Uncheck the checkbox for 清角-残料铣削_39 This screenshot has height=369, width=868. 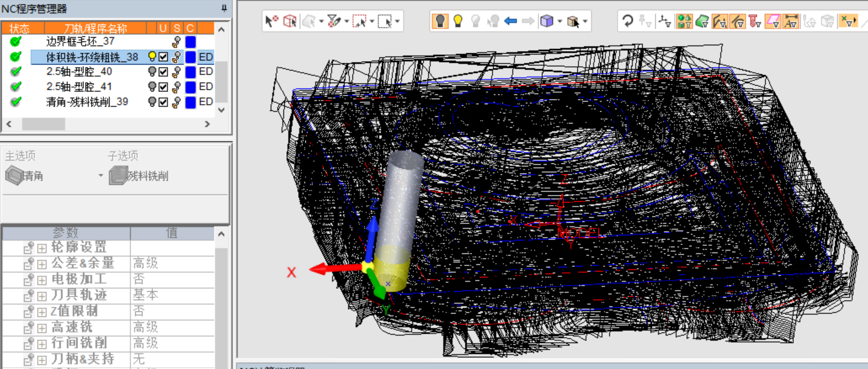pos(163,102)
